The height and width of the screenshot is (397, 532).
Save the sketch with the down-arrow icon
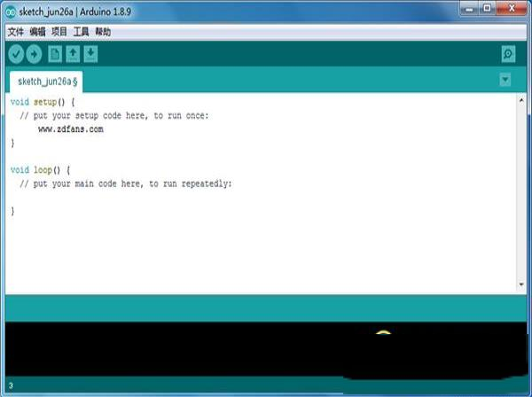click(90, 54)
